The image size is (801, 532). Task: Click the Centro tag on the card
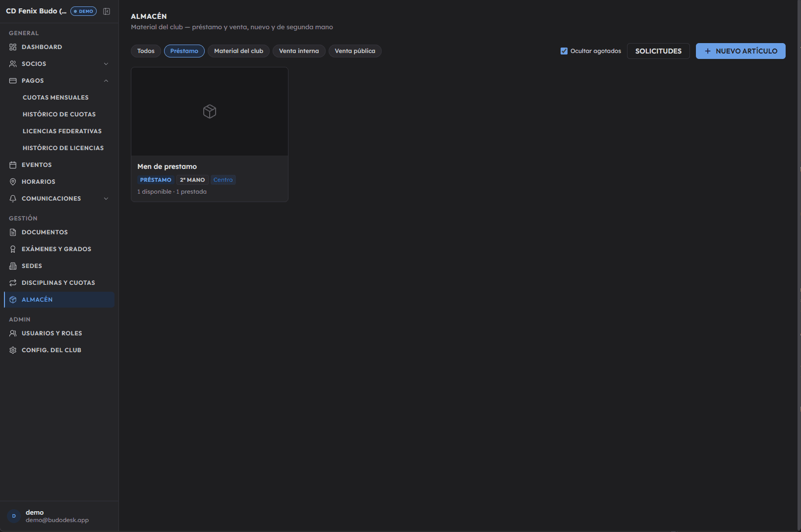[223, 180]
